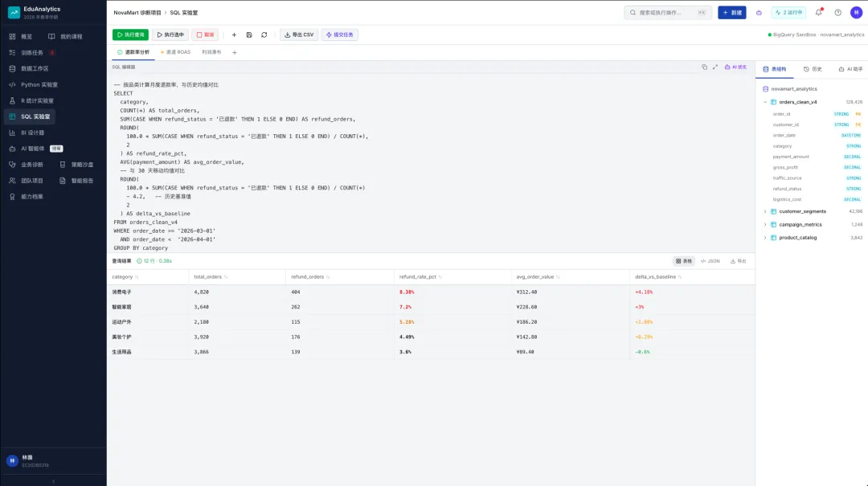The image size is (868, 486).
Task: Click 导出 CSV button
Action: click(299, 35)
